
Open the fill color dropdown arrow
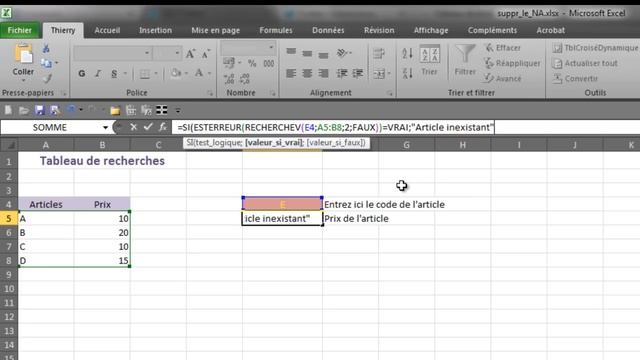[186, 73]
